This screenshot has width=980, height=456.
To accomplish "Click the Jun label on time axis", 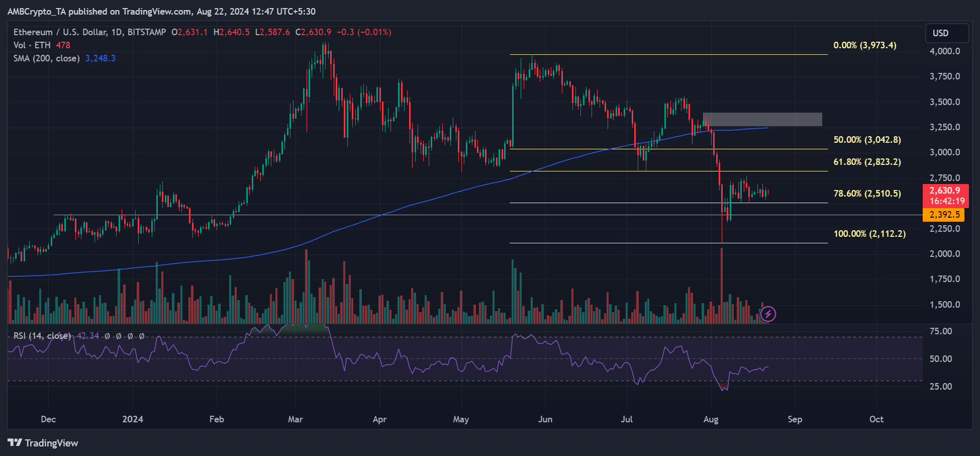I will pyautogui.click(x=545, y=419).
